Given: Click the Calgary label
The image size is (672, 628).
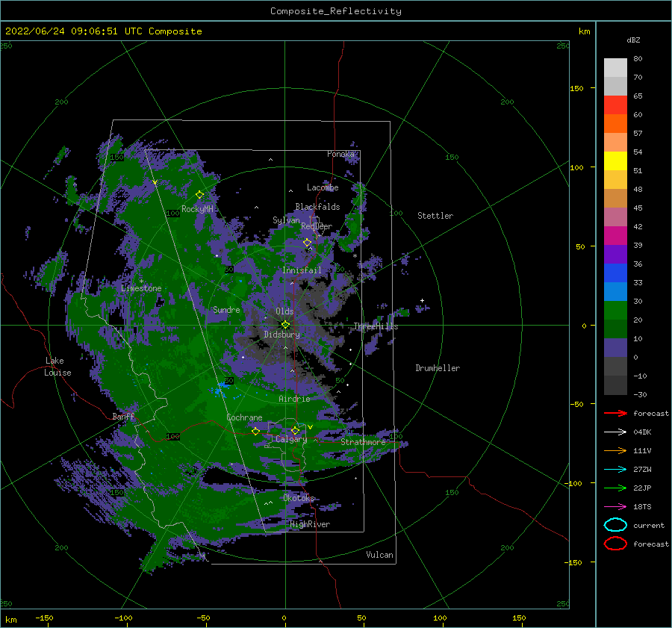Looking at the screenshot, I should pos(291,439).
